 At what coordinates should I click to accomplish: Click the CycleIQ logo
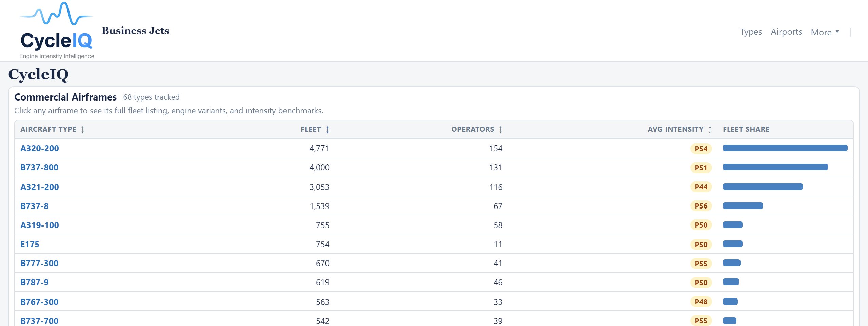[x=57, y=31]
